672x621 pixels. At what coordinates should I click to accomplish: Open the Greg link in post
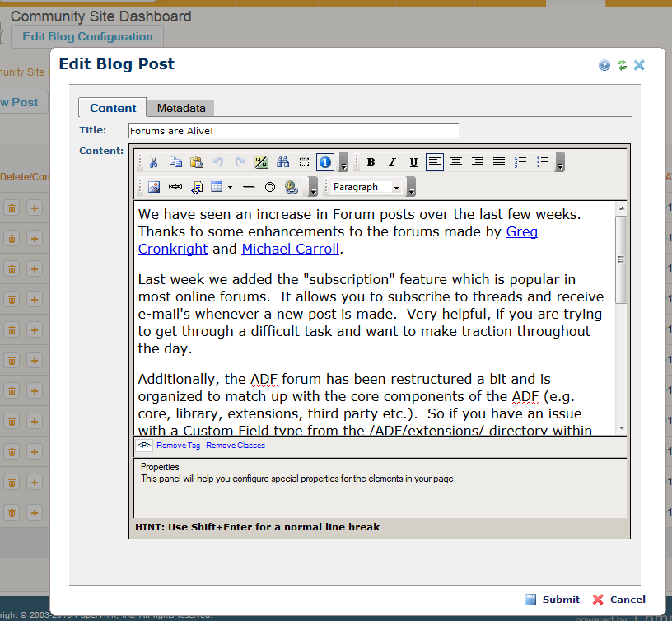coord(521,231)
